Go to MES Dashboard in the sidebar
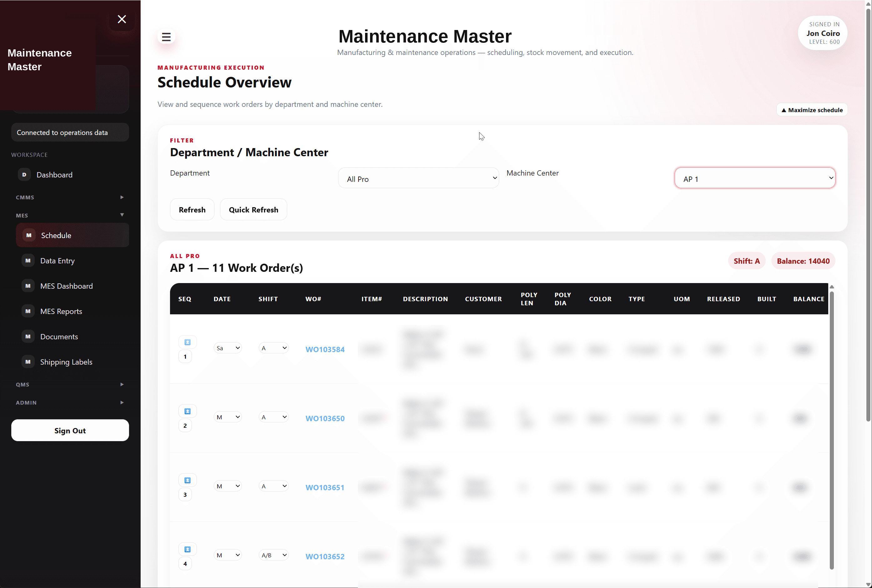This screenshot has height=588, width=872. (73, 286)
